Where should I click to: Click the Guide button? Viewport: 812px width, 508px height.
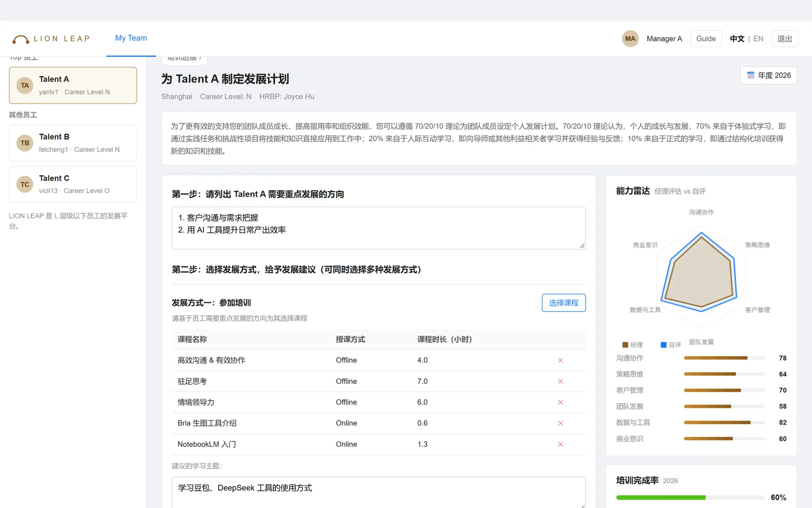(x=706, y=39)
